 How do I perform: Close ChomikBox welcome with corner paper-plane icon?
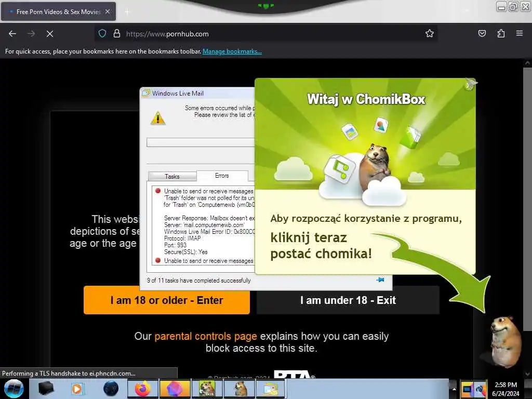(x=471, y=84)
